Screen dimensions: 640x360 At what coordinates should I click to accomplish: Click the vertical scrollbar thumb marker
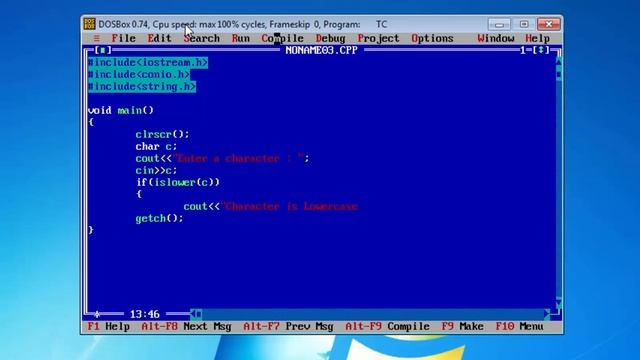[559, 74]
